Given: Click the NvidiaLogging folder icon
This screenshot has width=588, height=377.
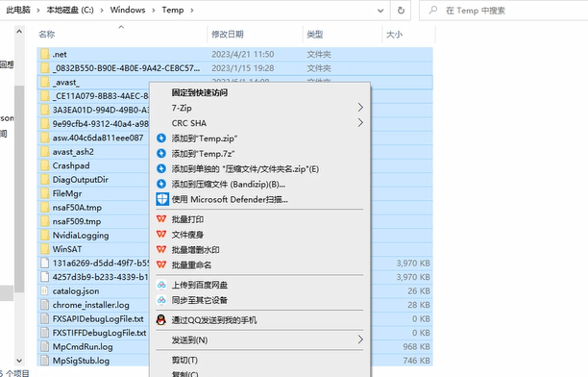Looking at the screenshot, I should (x=44, y=235).
